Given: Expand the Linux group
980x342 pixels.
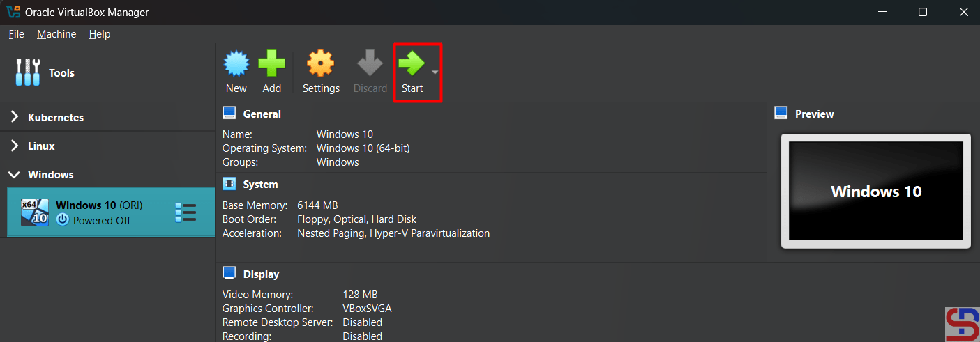Looking at the screenshot, I should point(15,146).
